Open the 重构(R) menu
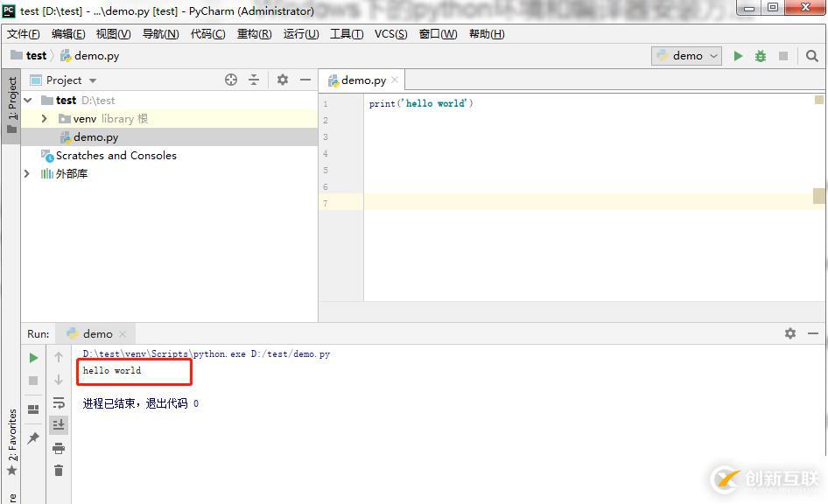828x504 pixels. (x=254, y=34)
